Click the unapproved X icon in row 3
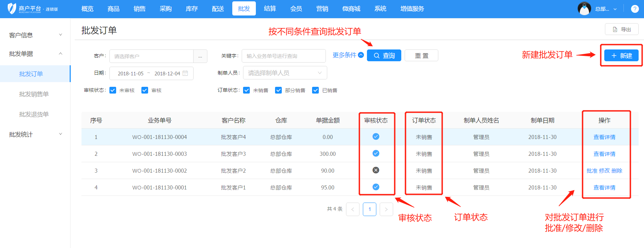This screenshot has height=248, width=644. coord(376,170)
